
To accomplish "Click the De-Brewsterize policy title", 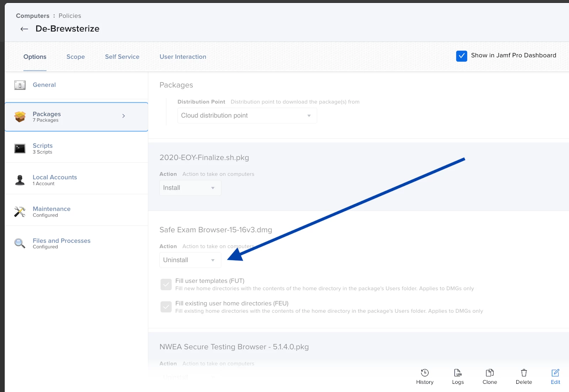I will point(68,29).
